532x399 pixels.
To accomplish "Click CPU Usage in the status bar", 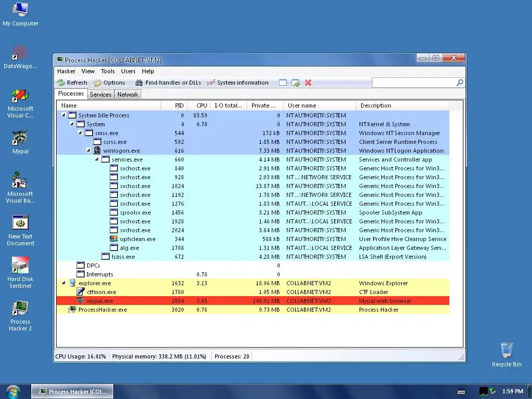I will click(81, 356).
